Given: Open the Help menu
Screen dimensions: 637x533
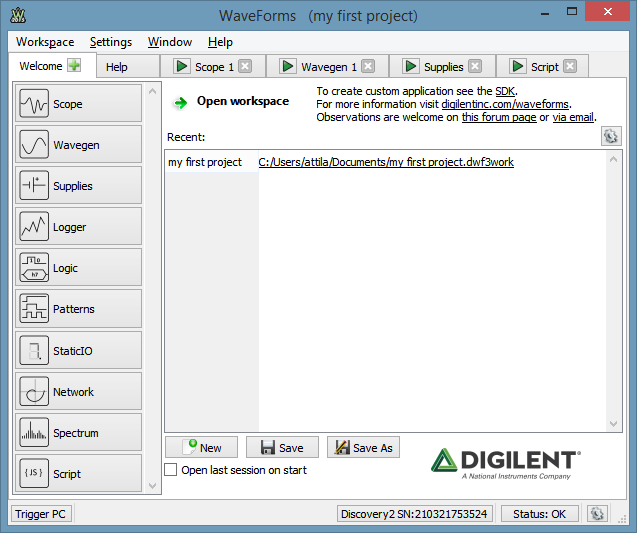Looking at the screenshot, I should point(220,42).
